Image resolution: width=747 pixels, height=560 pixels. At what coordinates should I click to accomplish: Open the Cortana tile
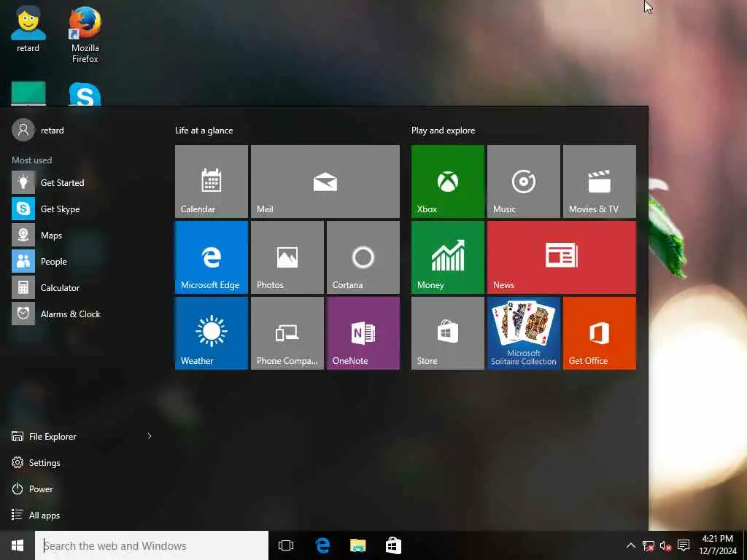tap(363, 257)
